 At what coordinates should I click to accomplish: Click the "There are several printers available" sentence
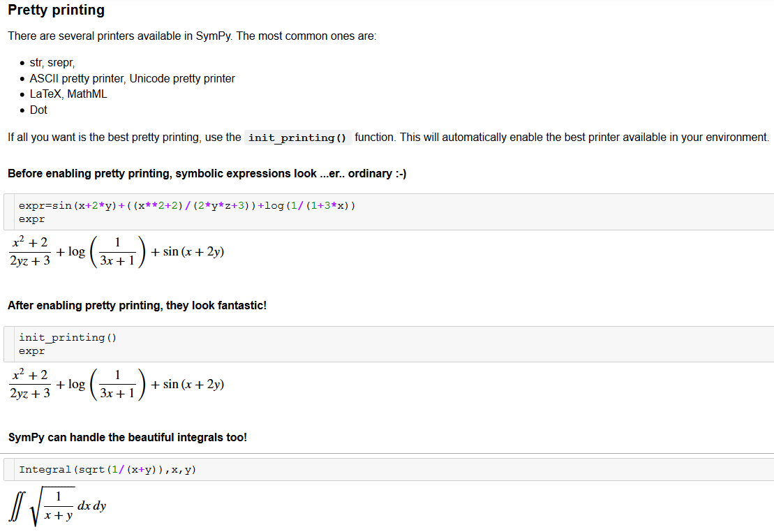point(192,36)
